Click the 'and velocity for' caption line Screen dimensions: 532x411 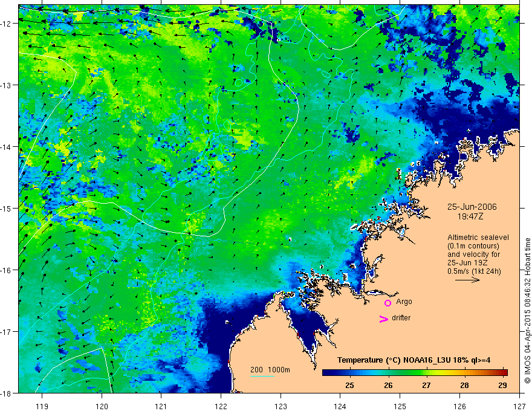473,254
